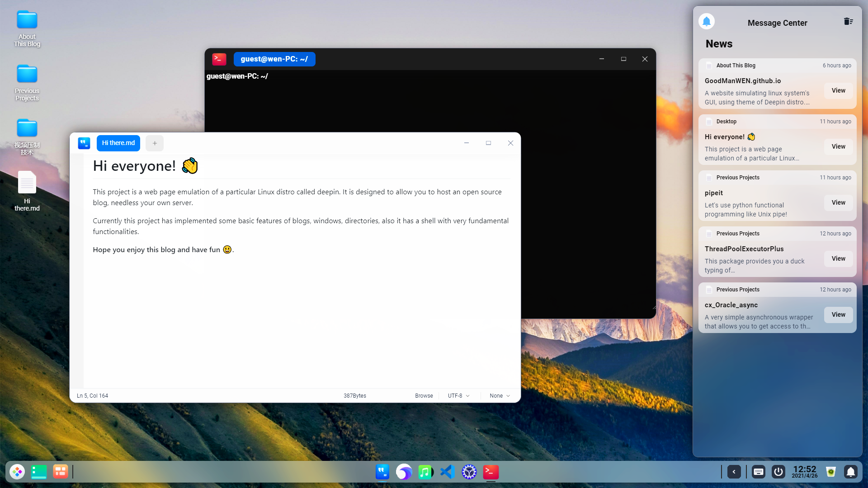Open the None syntax dropdown
Image resolution: width=868 pixels, height=488 pixels.
[x=500, y=395]
